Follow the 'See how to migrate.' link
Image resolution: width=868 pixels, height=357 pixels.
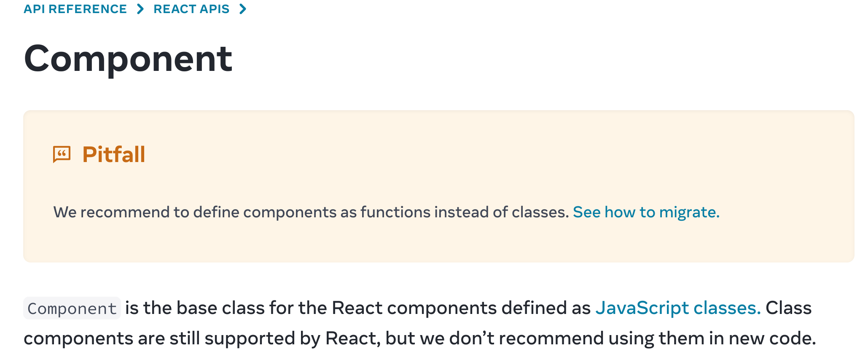click(646, 212)
